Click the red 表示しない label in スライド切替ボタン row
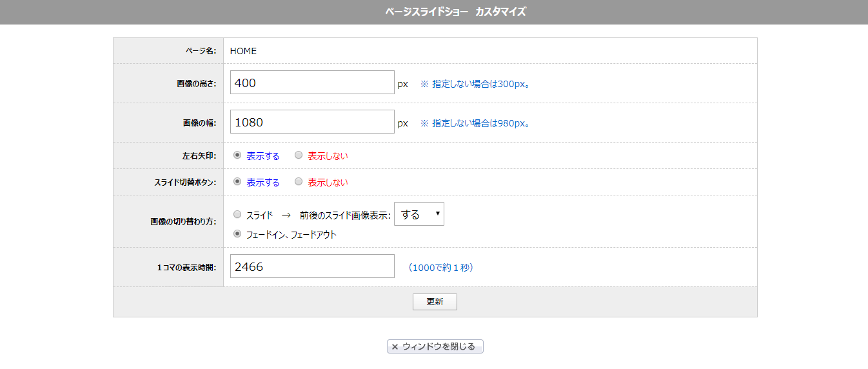868x369 pixels. click(328, 183)
